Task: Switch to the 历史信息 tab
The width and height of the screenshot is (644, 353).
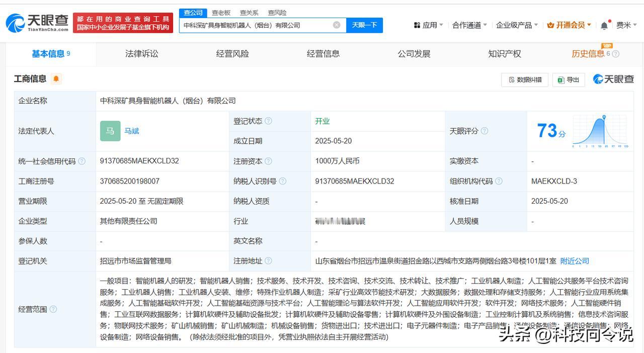Action: coord(588,54)
